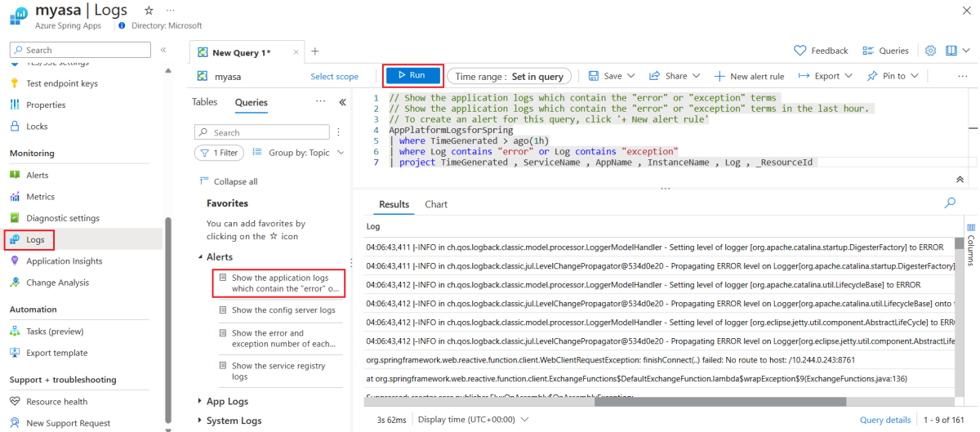The image size is (980, 432).
Task: Click the Run query button
Action: pos(412,76)
